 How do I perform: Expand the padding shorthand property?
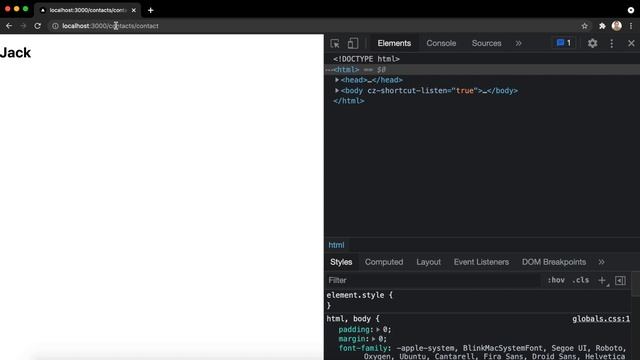click(378, 329)
